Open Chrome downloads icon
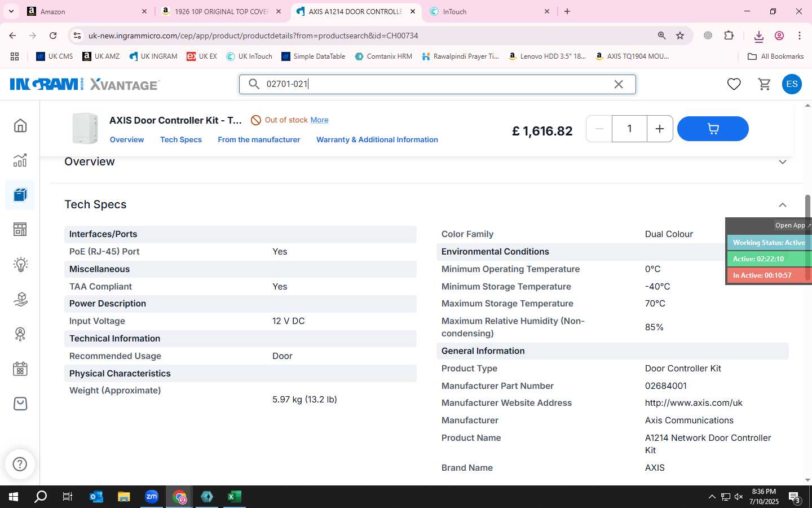 point(758,36)
